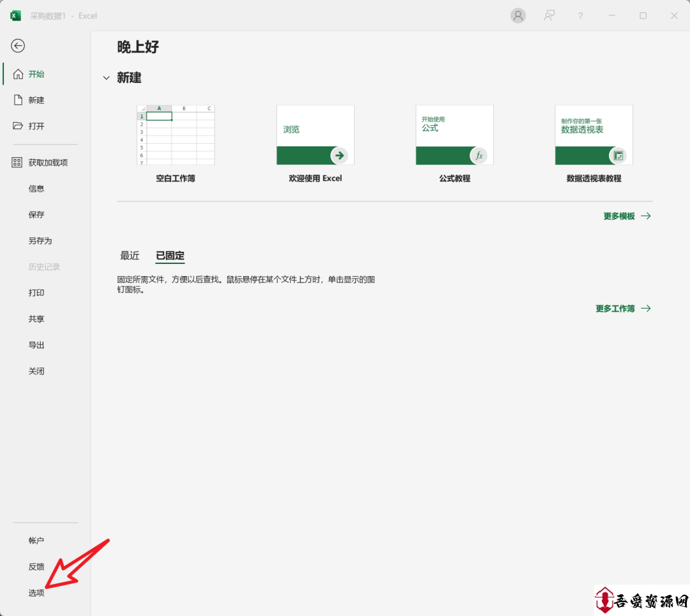Viewport: 690px width, 616px height.
Task: Open 共享 in the sidebar
Action: coord(36,319)
